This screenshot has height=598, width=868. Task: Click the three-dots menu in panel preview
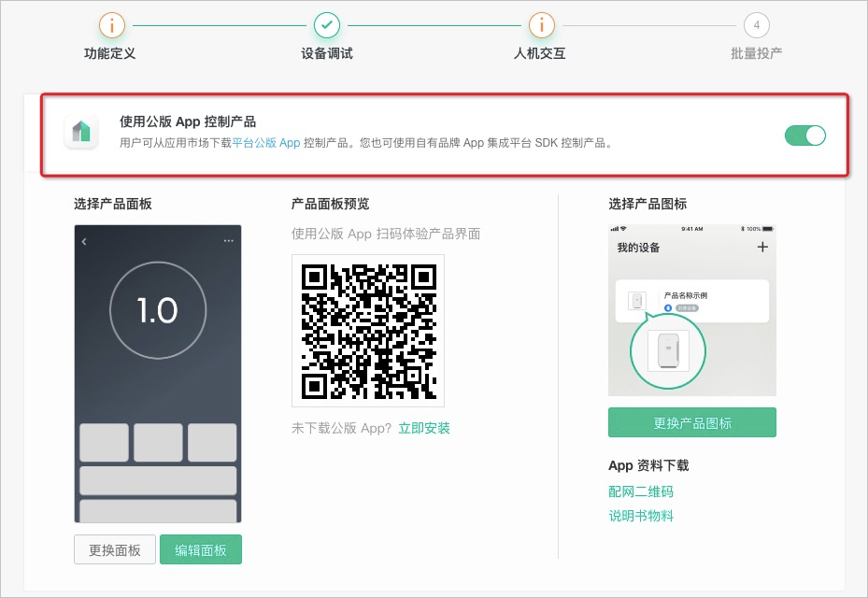click(229, 241)
